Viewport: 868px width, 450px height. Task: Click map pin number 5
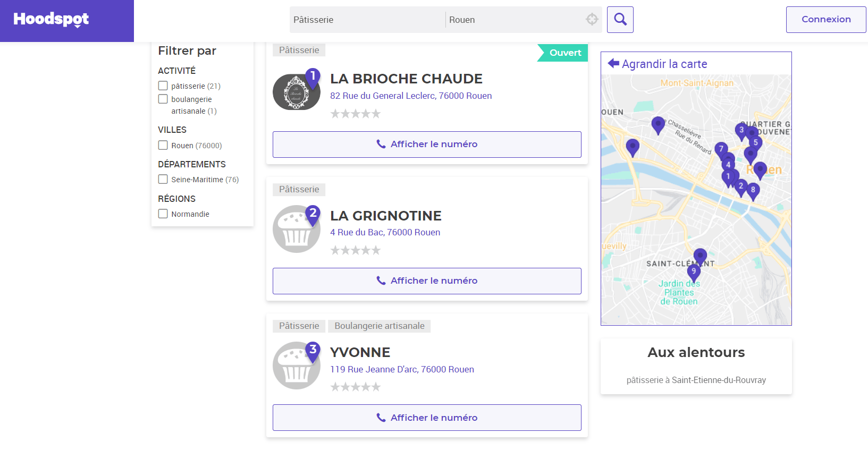(755, 142)
